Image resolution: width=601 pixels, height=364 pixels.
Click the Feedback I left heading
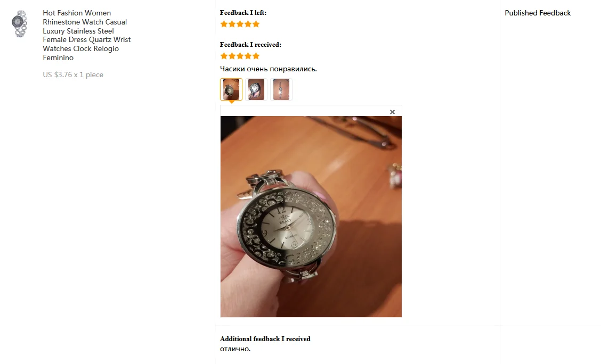[x=243, y=13]
